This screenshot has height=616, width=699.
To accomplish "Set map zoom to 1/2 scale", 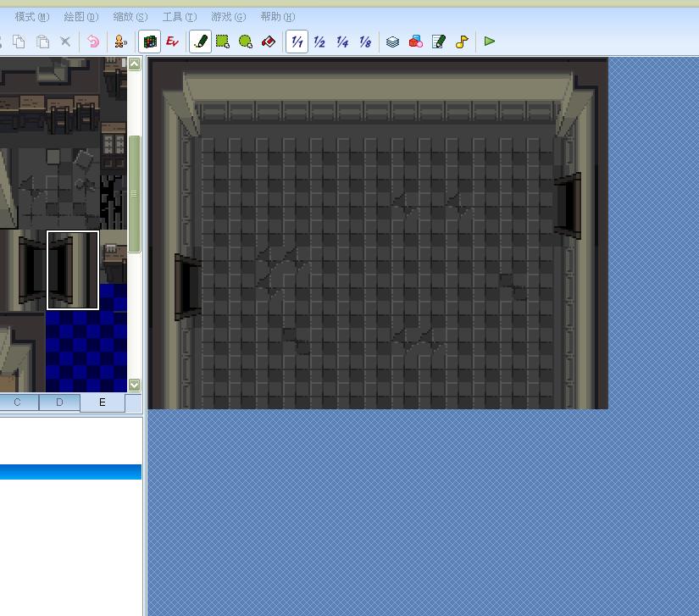I will pos(319,42).
